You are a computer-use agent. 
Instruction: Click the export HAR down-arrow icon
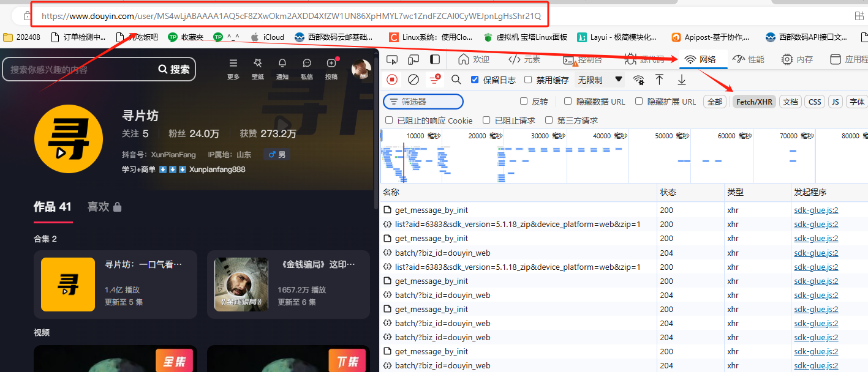coord(681,80)
